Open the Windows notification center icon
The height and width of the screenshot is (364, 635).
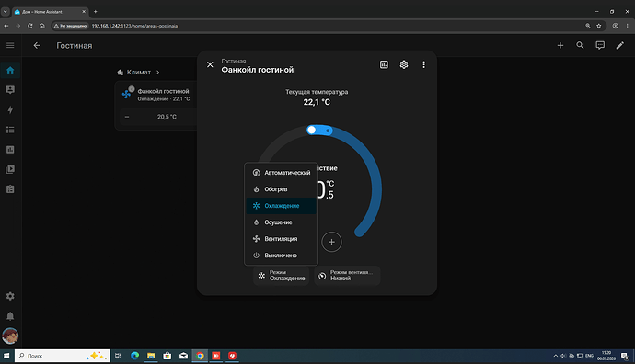point(625,356)
